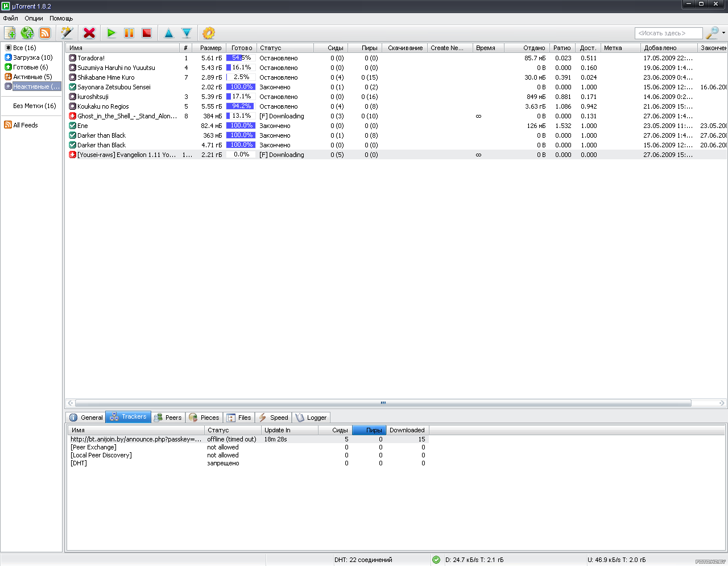Switch to the General tab
This screenshot has width=728, height=566.
[86, 418]
